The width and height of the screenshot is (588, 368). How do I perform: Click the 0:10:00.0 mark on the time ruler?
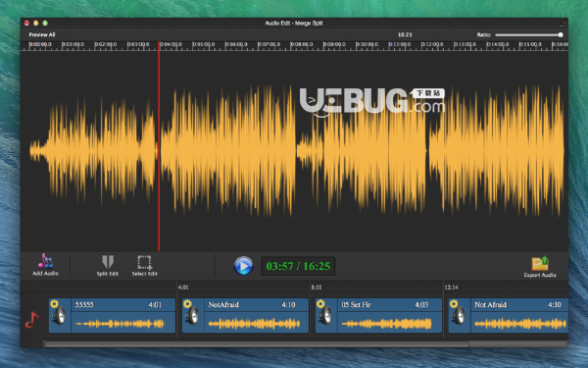coord(367,45)
